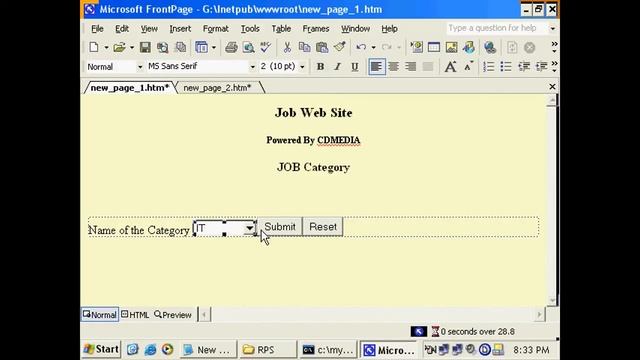Viewport: 640px width, 360px height.
Task: Open a file using the folder icon
Action: point(119,47)
